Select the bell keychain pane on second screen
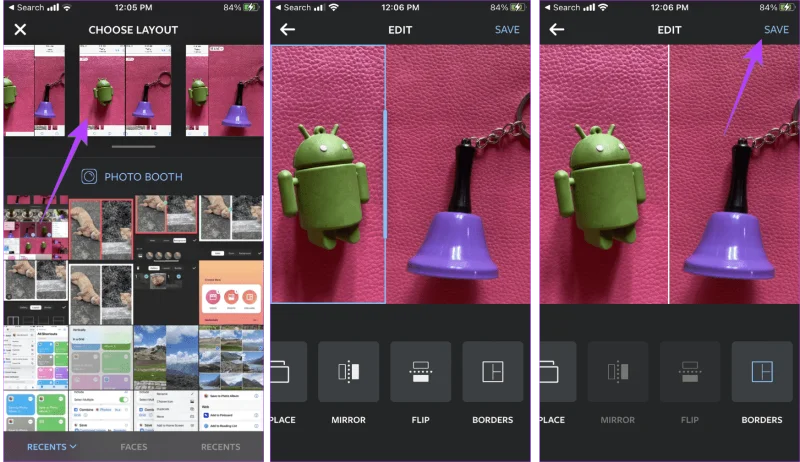Screen dimensions: 800x462 (458, 174)
